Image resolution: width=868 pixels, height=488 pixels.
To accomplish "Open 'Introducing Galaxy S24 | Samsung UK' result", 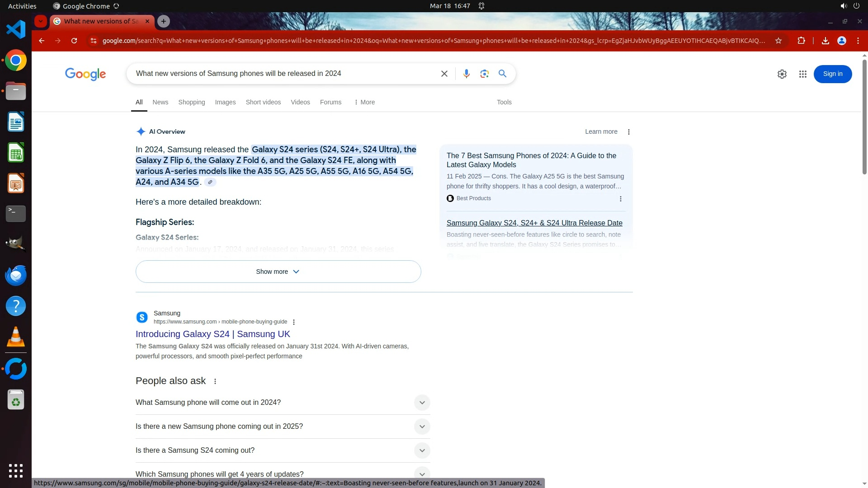I will [212, 334].
